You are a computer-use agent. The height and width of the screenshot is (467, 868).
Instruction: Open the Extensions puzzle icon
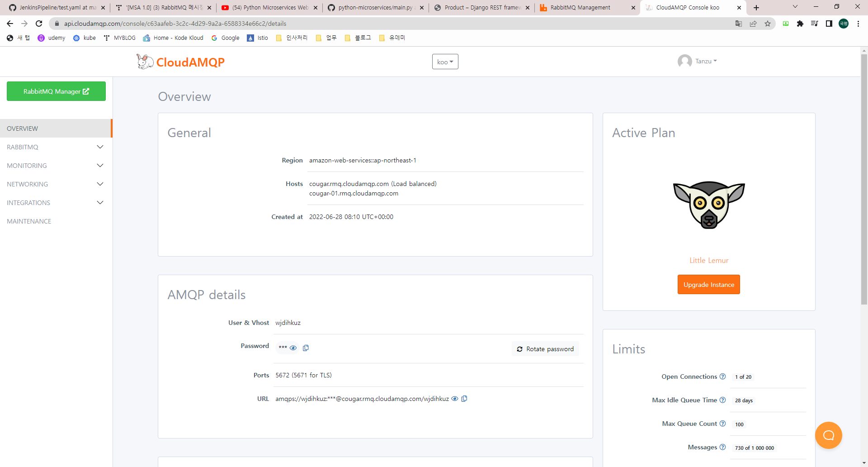[x=800, y=24]
